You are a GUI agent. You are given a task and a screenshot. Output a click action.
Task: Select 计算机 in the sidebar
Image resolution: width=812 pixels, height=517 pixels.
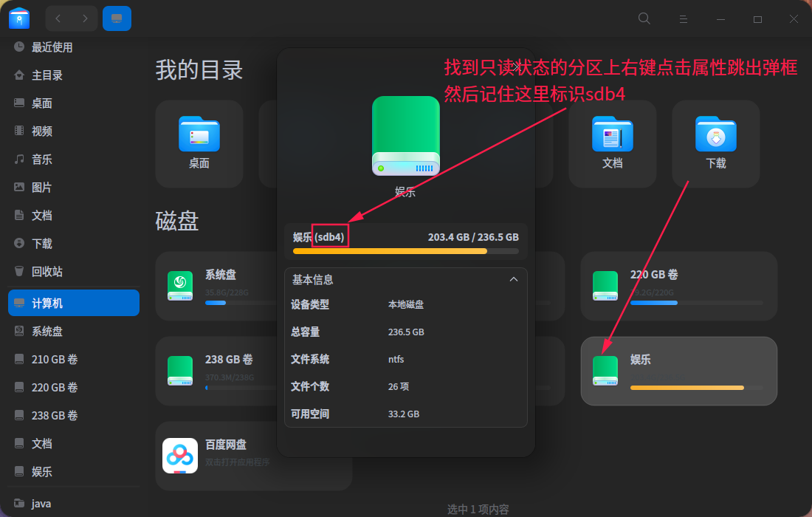pos(73,303)
